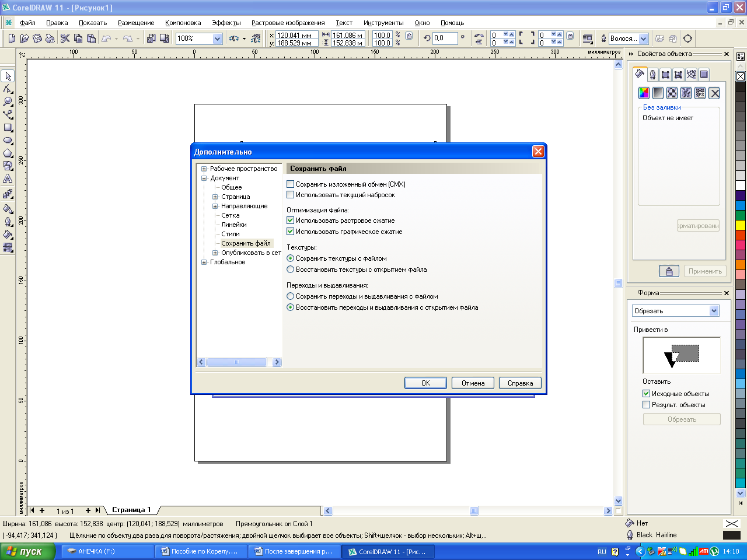Select the Freehand curve tool

tap(8, 114)
